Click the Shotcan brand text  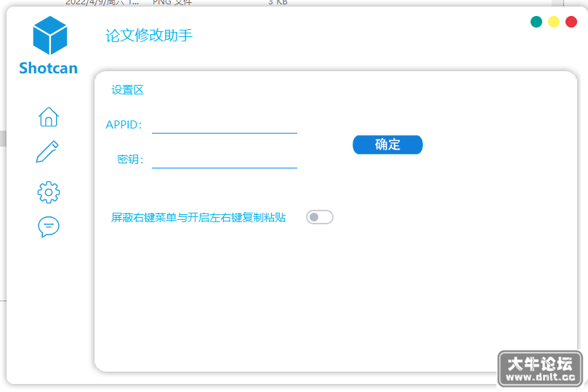point(49,68)
